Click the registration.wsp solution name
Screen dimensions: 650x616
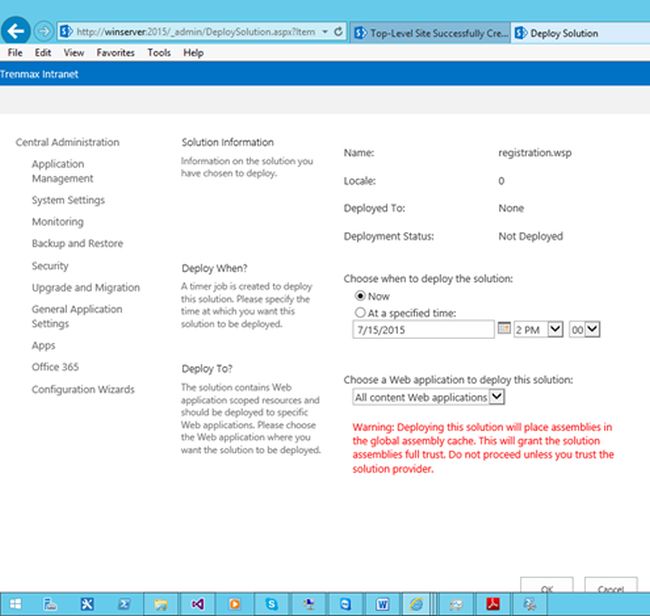tap(535, 153)
